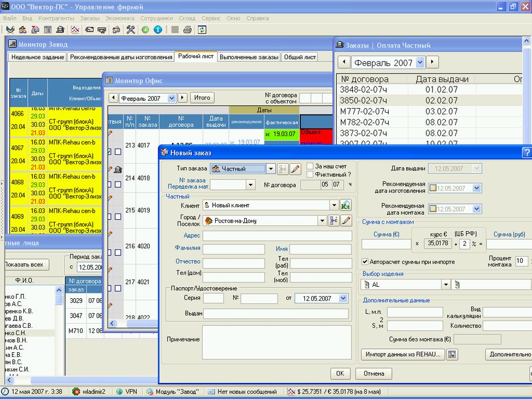Screen dimensions: 532x399
Task: Click the blue info icon in toolbar
Action: pyautogui.click(x=158, y=30)
